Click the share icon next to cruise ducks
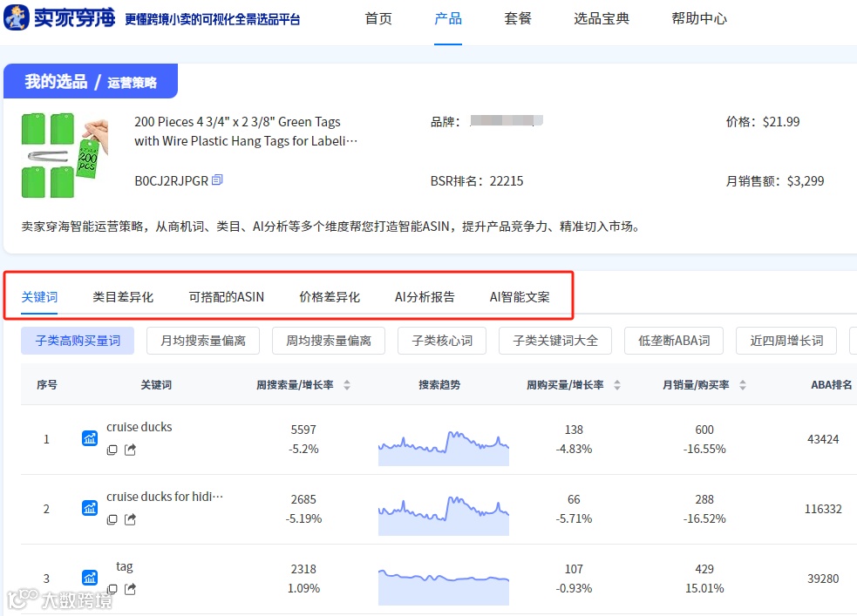 [130, 450]
